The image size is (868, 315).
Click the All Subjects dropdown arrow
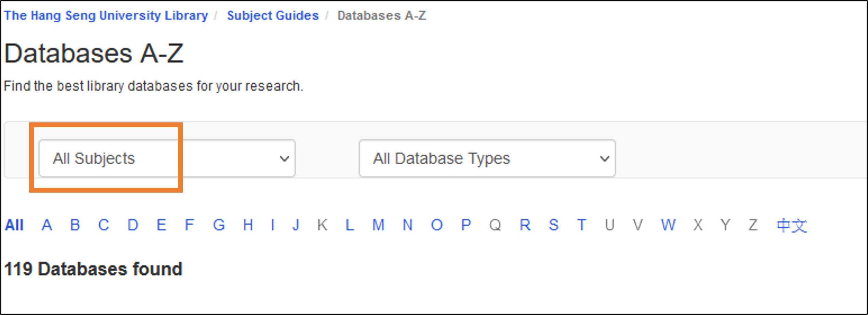[x=284, y=159]
